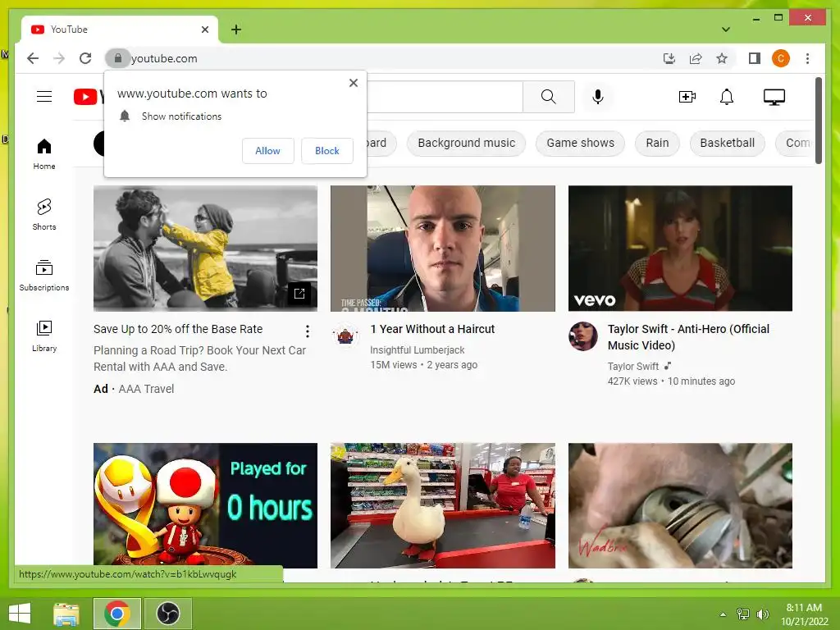Open the duck in store video thumbnail
The height and width of the screenshot is (630, 840).
tap(442, 505)
